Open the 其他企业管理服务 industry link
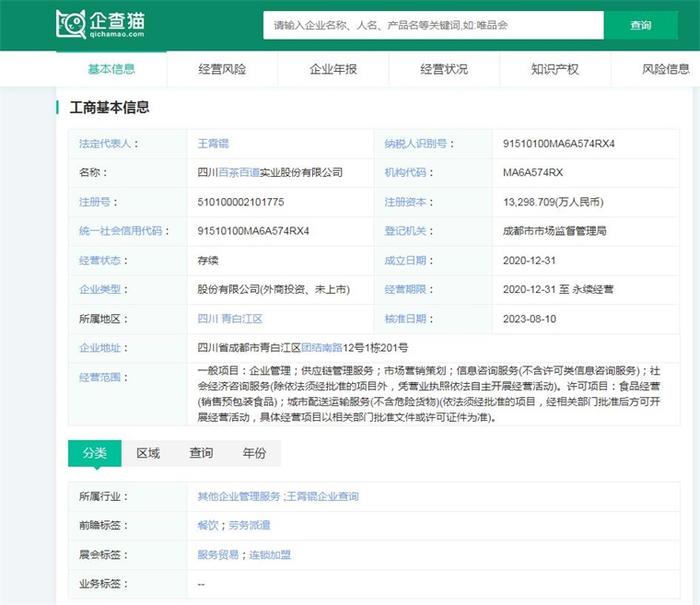 238,497
